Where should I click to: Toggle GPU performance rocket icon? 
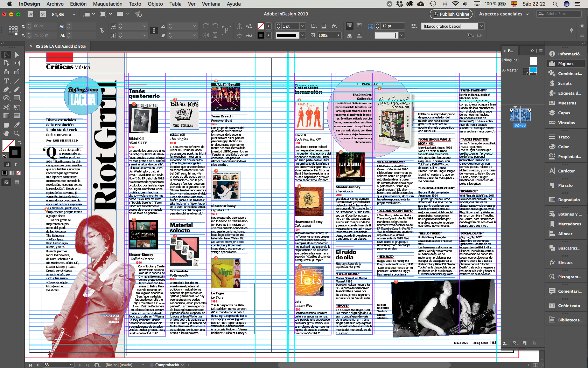point(139,14)
